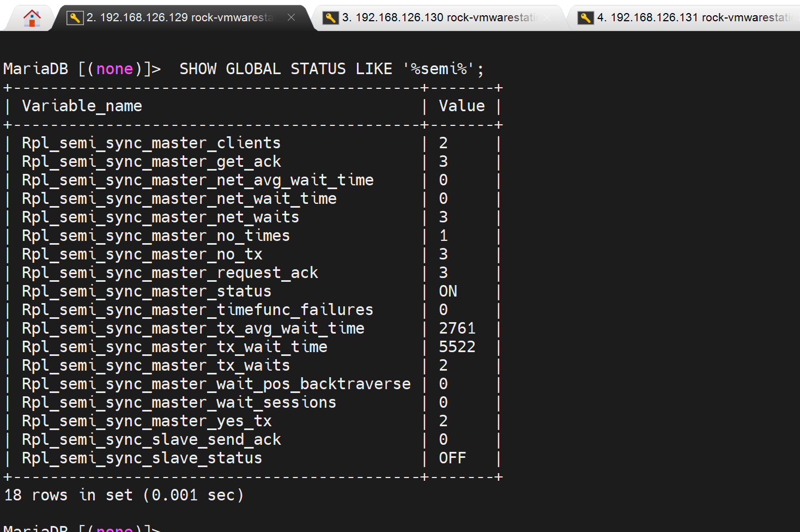This screenshot has width=800, height=532.
Task: Click the pink 'none' in the top prompt
Action: pos(114,69)
